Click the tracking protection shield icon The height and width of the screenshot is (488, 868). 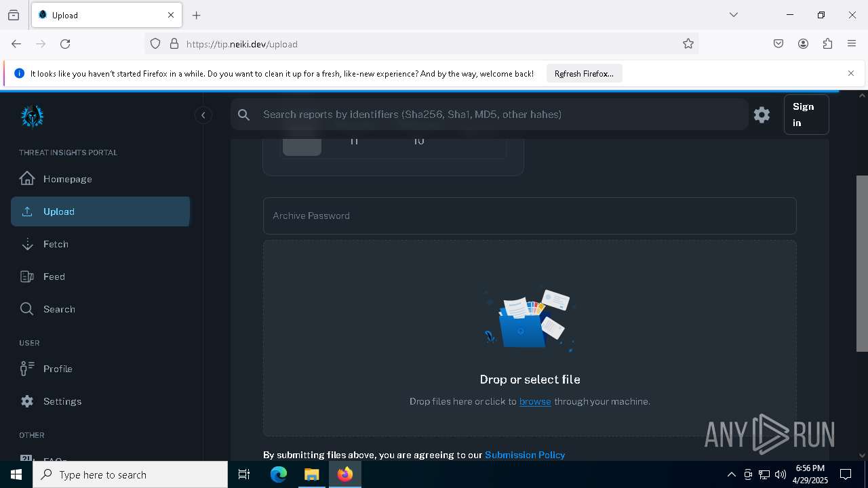pyautogui.click(x=155, y=43)
